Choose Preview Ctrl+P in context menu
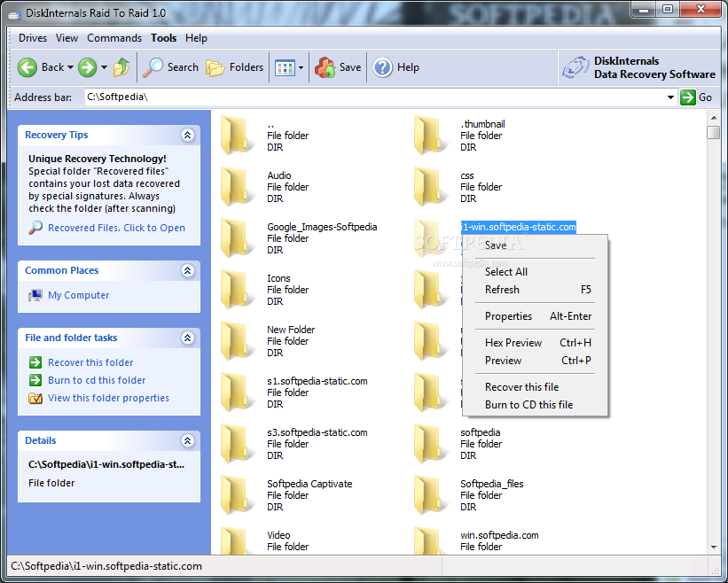 pos(535,361)
